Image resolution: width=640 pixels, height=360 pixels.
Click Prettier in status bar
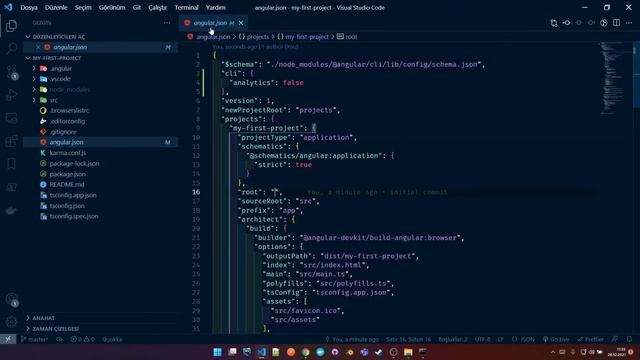click(590, 339)
